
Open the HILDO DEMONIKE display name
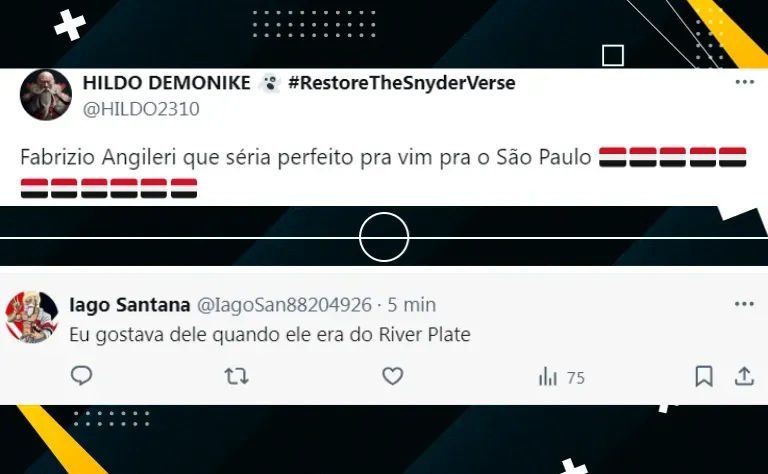coord(167,83)
